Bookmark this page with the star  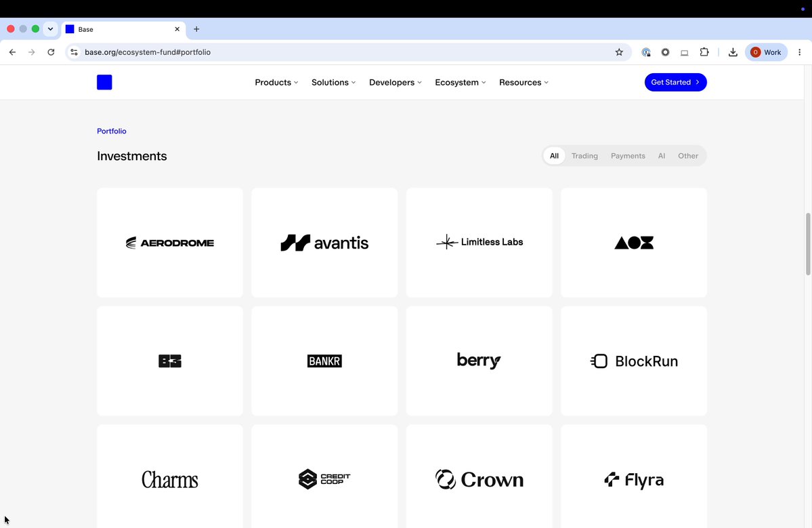tap(619, 52)
